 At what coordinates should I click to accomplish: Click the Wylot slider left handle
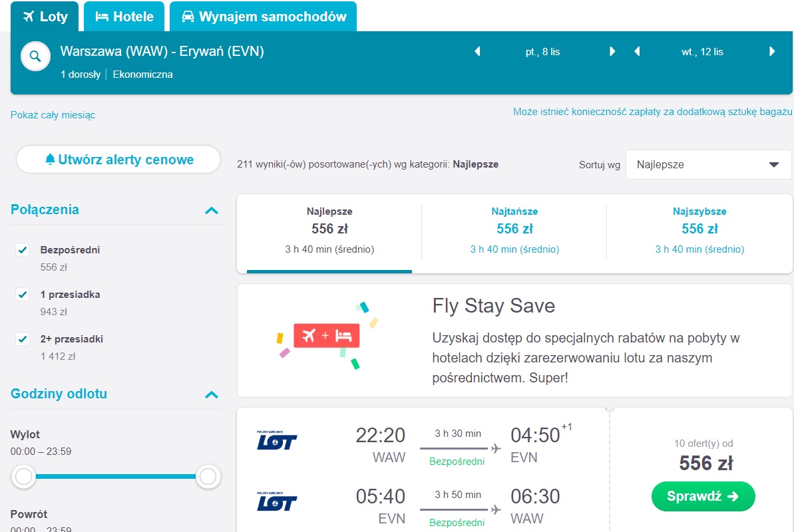coord(24,476)
